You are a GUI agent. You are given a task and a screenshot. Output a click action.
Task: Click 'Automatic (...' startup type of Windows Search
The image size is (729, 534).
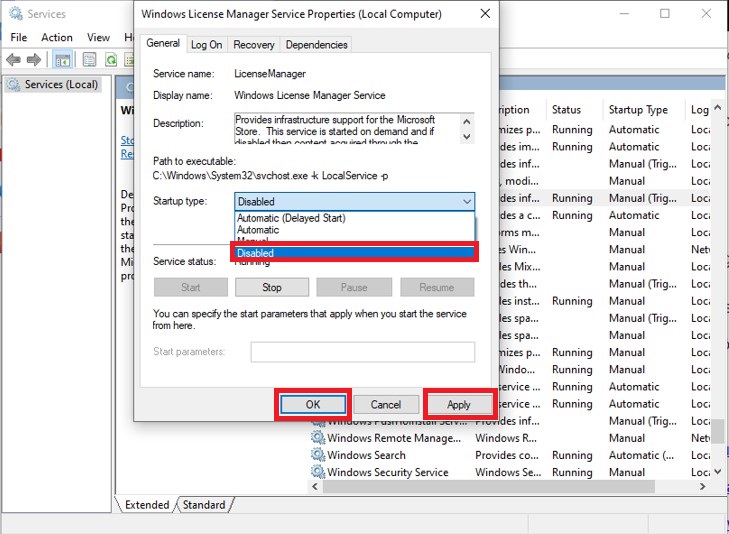[641, 455]
